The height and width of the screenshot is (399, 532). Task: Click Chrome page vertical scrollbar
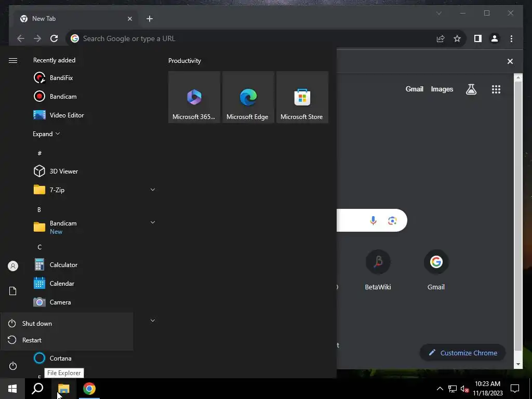(518, 216)
